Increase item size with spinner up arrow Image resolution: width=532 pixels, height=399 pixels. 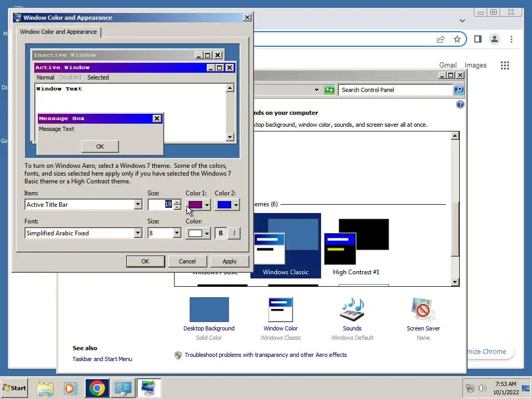pyautogui.click(x=177, y=202)
